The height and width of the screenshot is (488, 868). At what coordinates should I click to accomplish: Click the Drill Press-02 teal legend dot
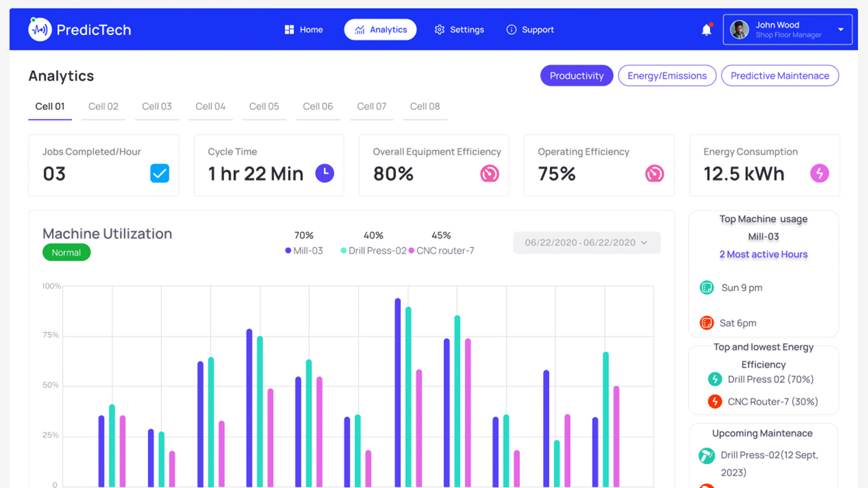(344, 251)
